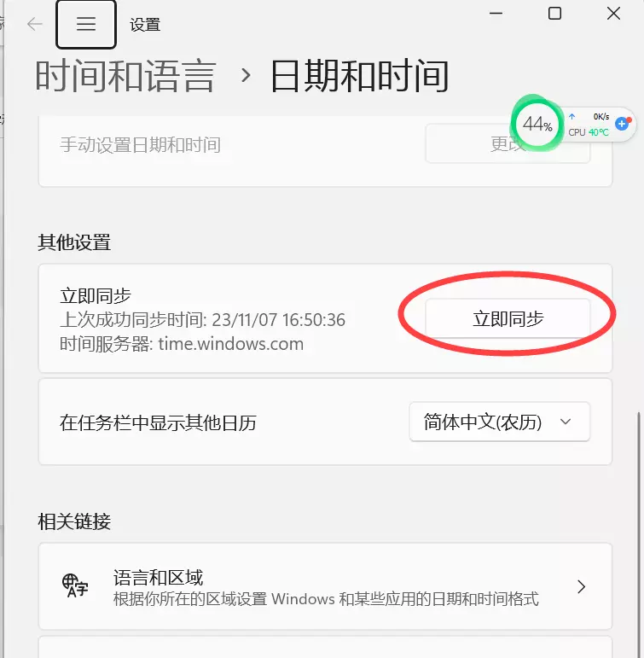Screen dimensions: 644x658
Task: Open the hamburger navigation menu
Action: click(x=86, y=25)
